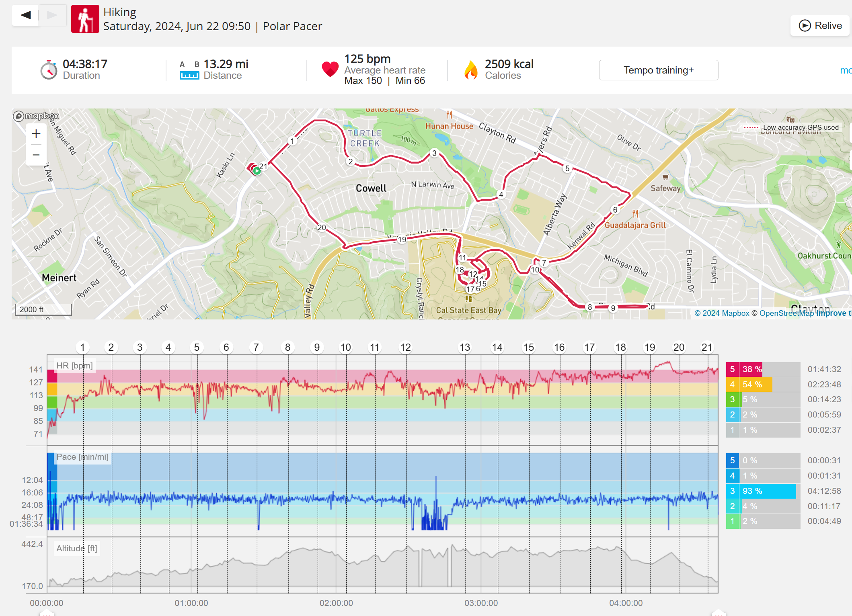Zoom out the map with minus button
This screenshot has width=852, height=616.
coord(36,155)
